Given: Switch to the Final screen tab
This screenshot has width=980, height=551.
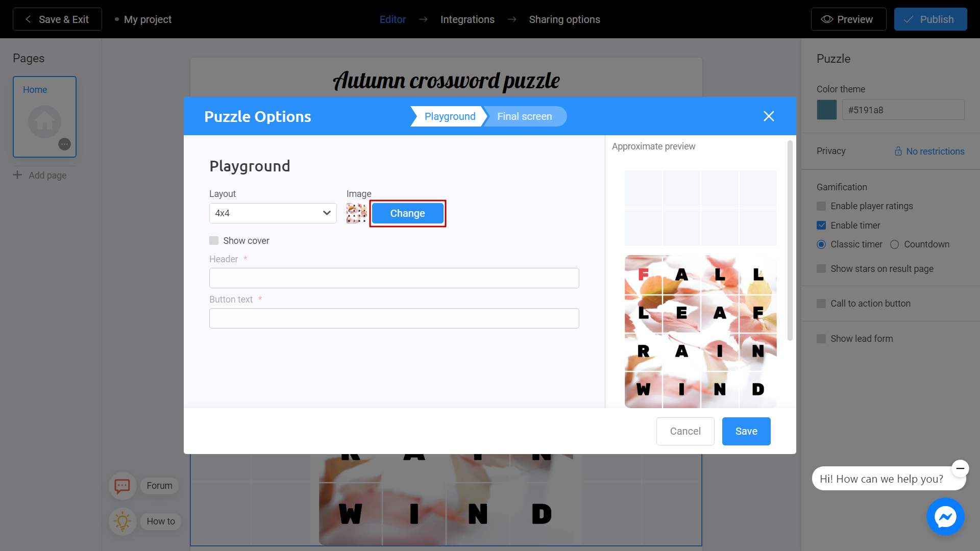Looking at the screenshot, I should point(524,116).
